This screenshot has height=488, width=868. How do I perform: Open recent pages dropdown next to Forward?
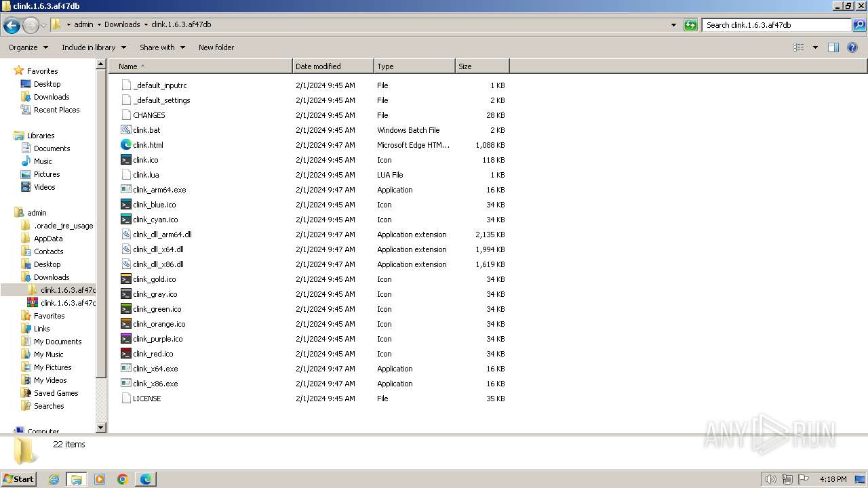[43, 25]
